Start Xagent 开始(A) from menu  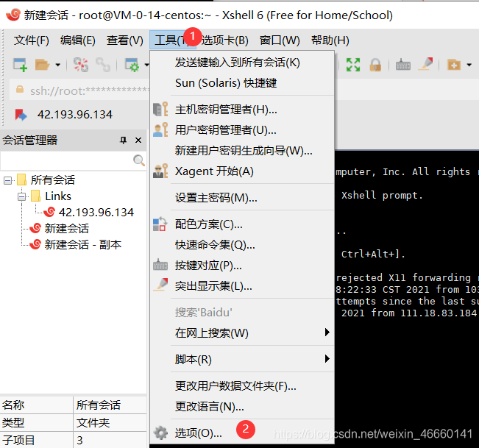[x=242, y=171]
